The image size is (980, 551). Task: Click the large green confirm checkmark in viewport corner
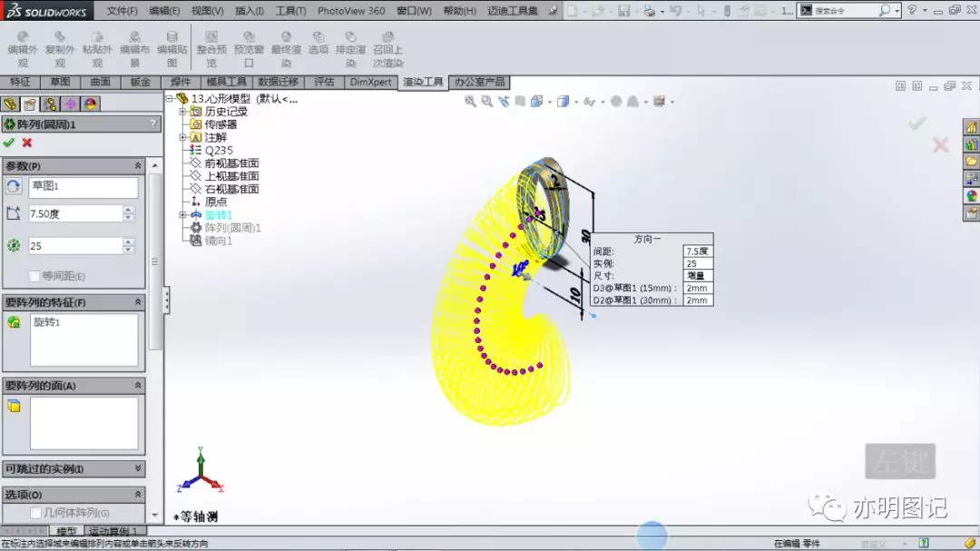[916, 123]
